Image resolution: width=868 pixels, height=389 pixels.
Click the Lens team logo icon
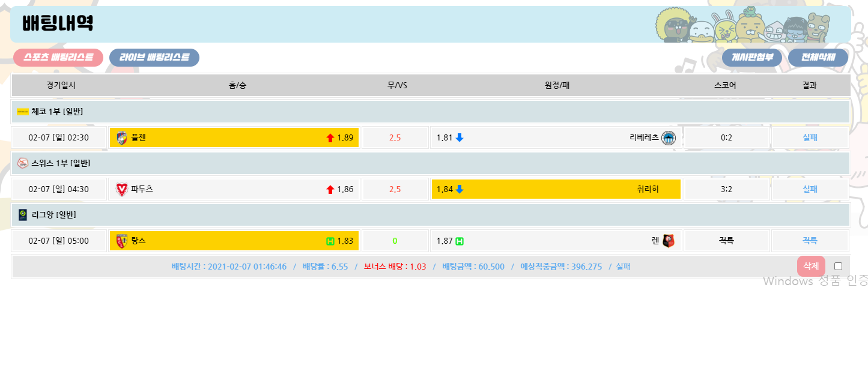click(x=121, y=241)
